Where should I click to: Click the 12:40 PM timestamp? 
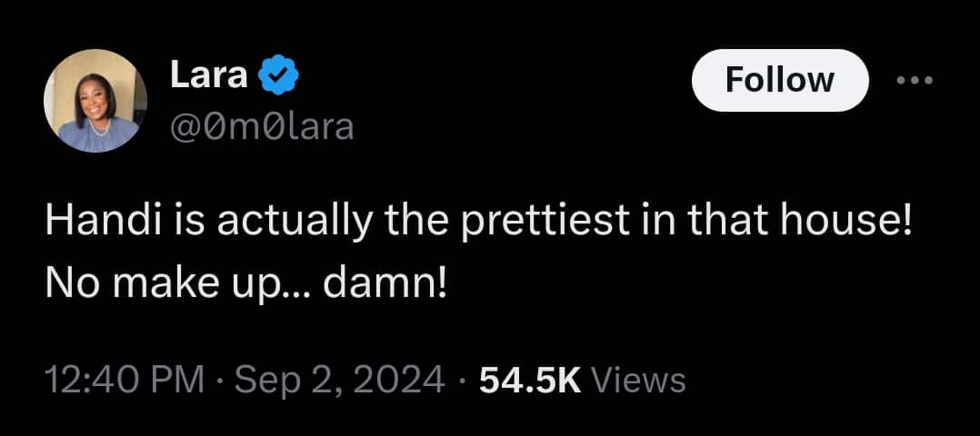[125, 379]
